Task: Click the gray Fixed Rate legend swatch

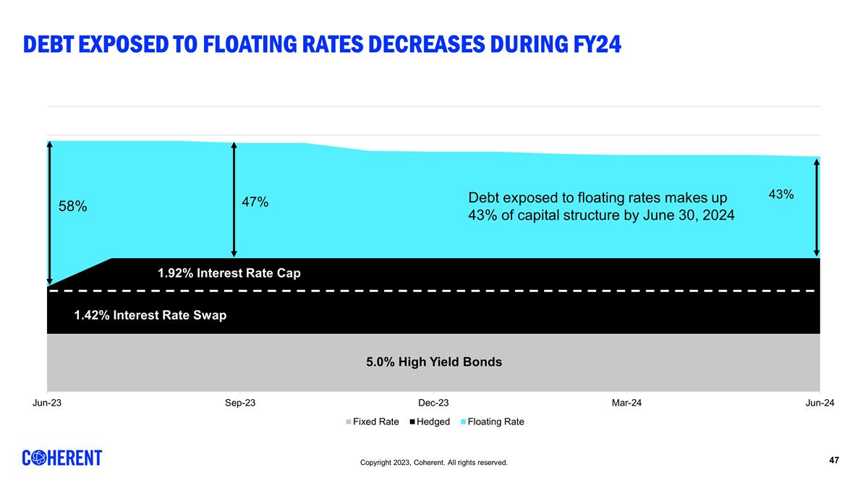Action: point(349,422)
